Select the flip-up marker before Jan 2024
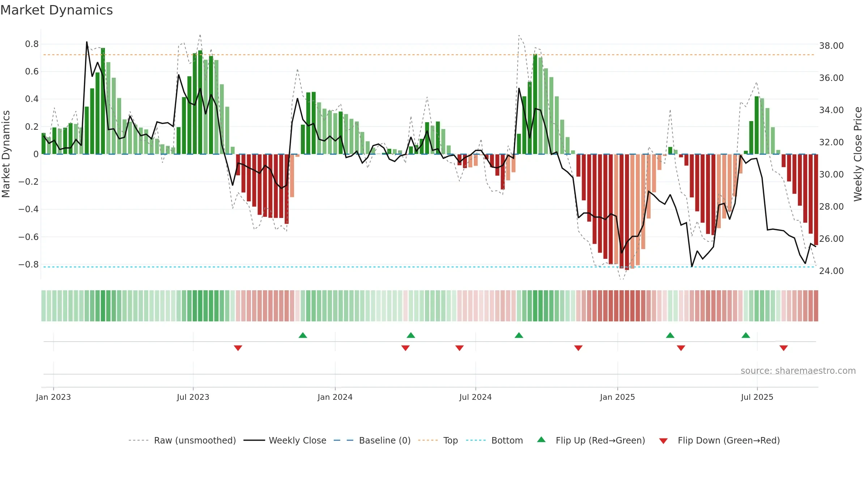 tap(303, 335)
